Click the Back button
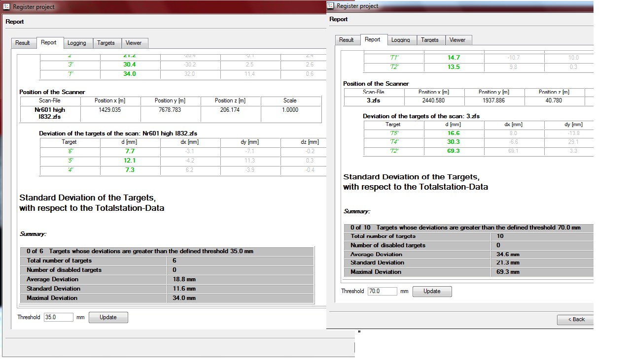Viewport: 628px width, 364px height. pos(575,319)
